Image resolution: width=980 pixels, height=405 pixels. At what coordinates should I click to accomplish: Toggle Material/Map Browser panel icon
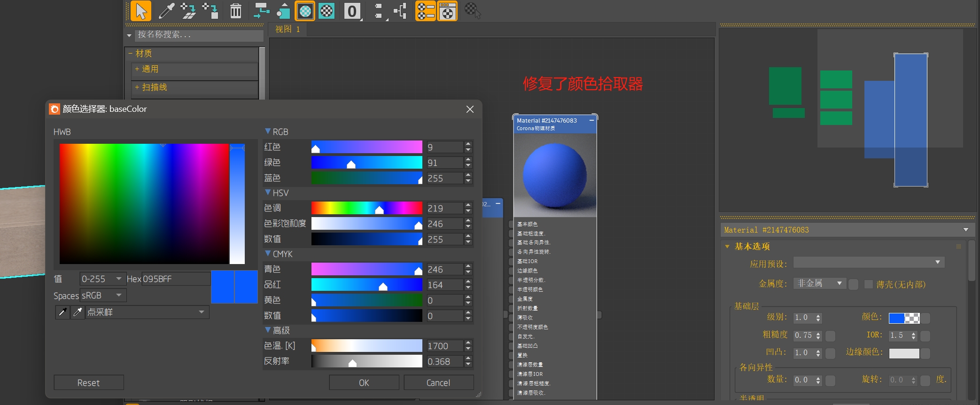coord(426,11)
